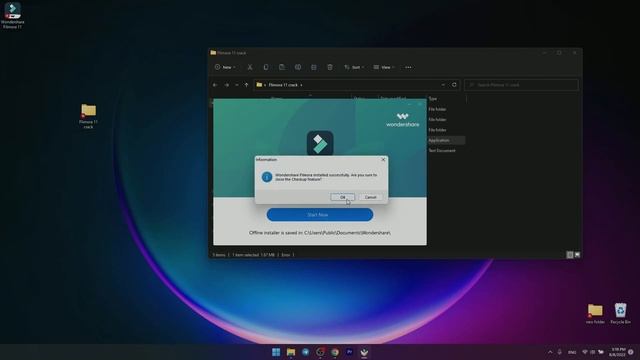Open the clock and date panel
The width and height of the screenshot is (640, 360).
(617, 352)
